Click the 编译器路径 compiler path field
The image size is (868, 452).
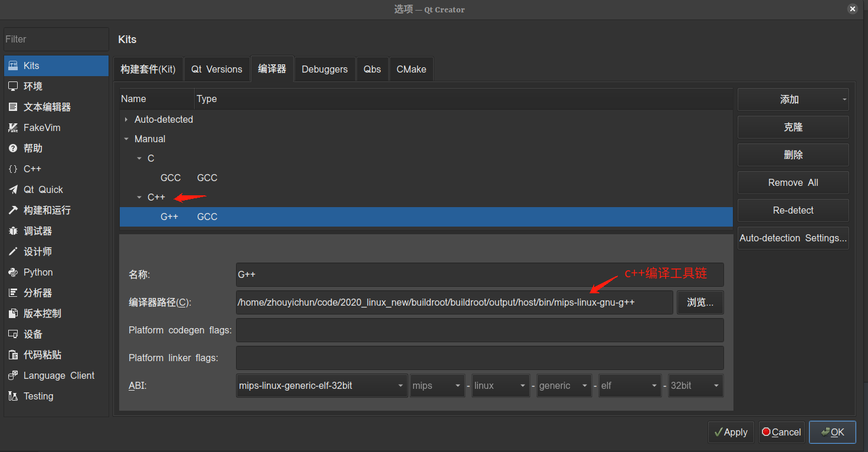(454, 303)
